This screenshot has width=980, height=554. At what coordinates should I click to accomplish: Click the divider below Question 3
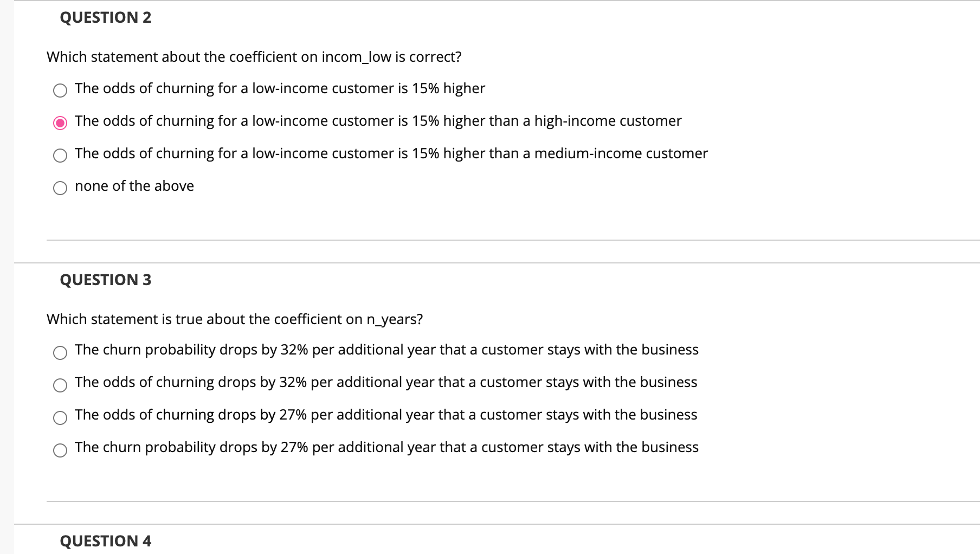pos(488,501)
